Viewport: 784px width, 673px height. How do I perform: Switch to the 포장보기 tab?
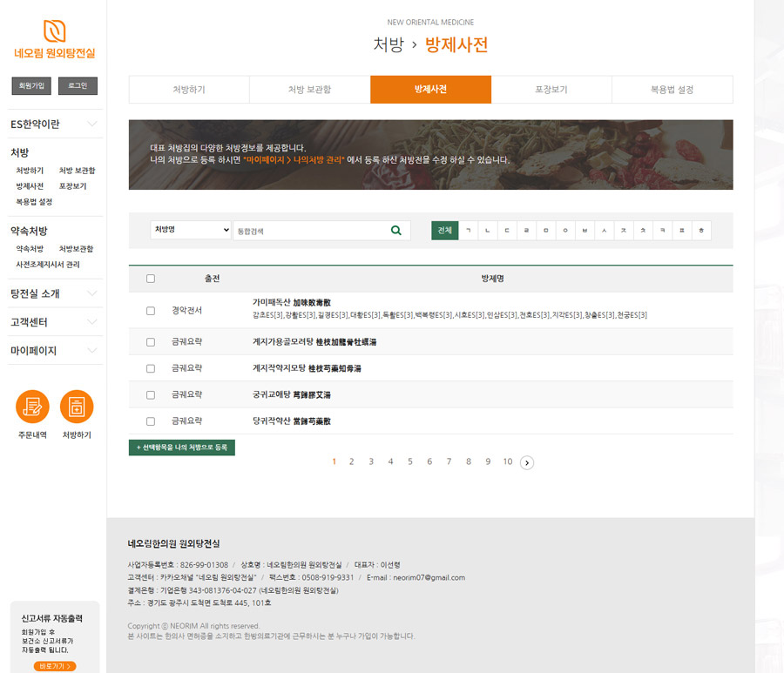pyautogui.click(x=551, y=90)
